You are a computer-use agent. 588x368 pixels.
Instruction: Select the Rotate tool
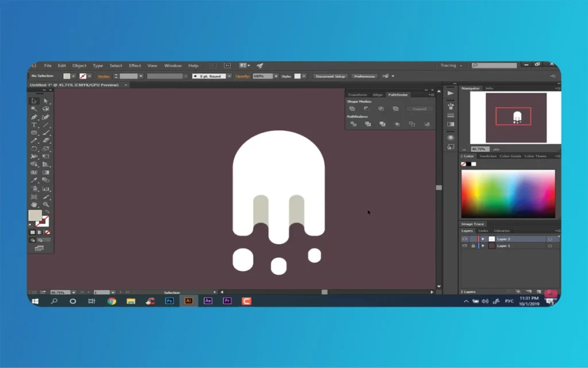click(x=34, y=148)
